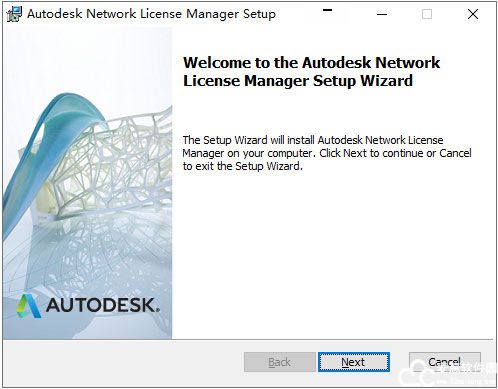Click the disabled Back button
This screenshot has width=498, height=389.
pos(279,362)
